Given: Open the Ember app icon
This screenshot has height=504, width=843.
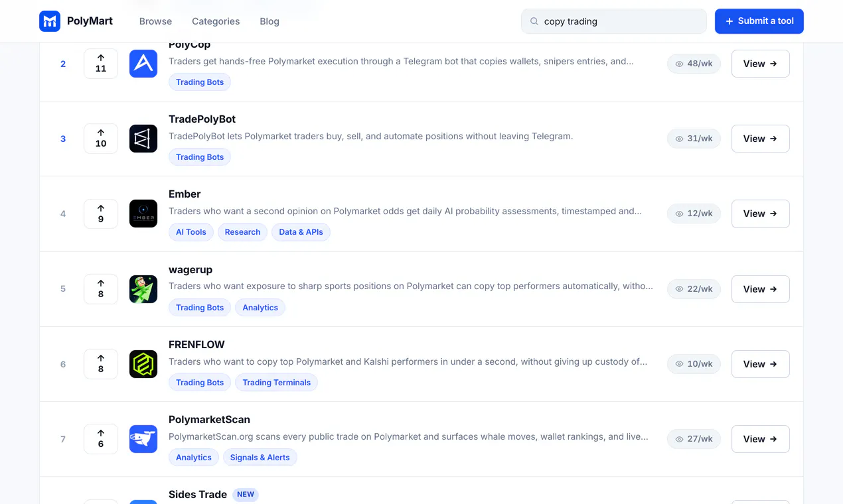Looking at the screenshot, I should pyautogui.click(x=143, y=214).
